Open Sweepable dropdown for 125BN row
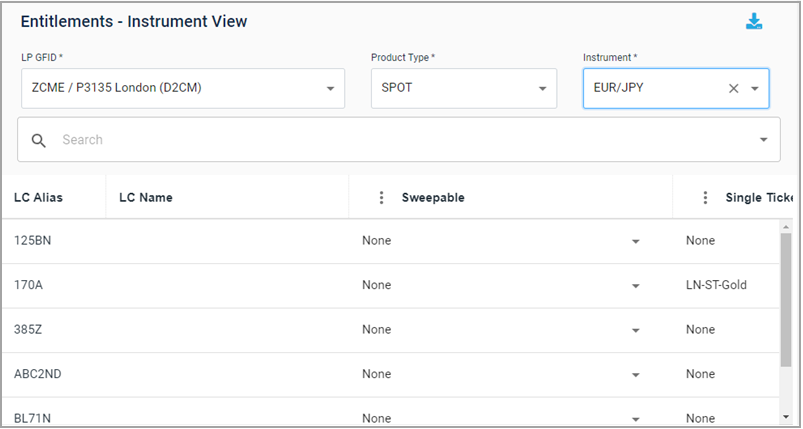Image resolution: width=803 pixels, height=429 pixels. 635,241
